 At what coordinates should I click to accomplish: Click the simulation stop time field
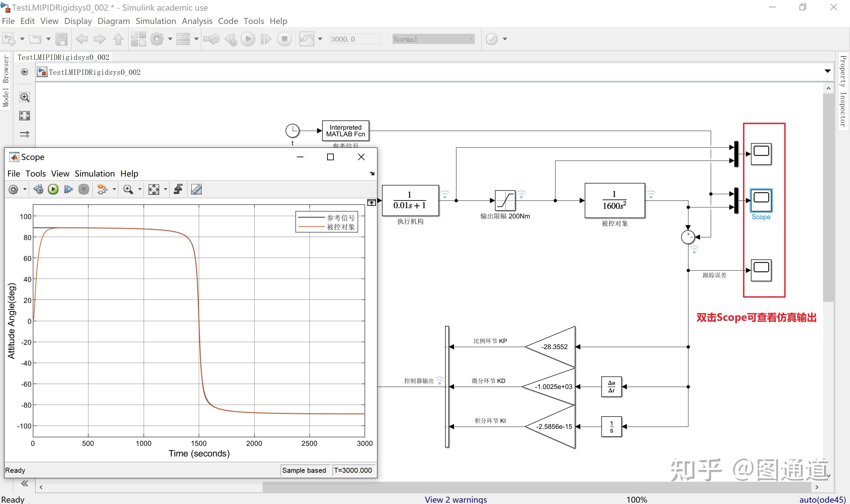click(x=355, y=39)
